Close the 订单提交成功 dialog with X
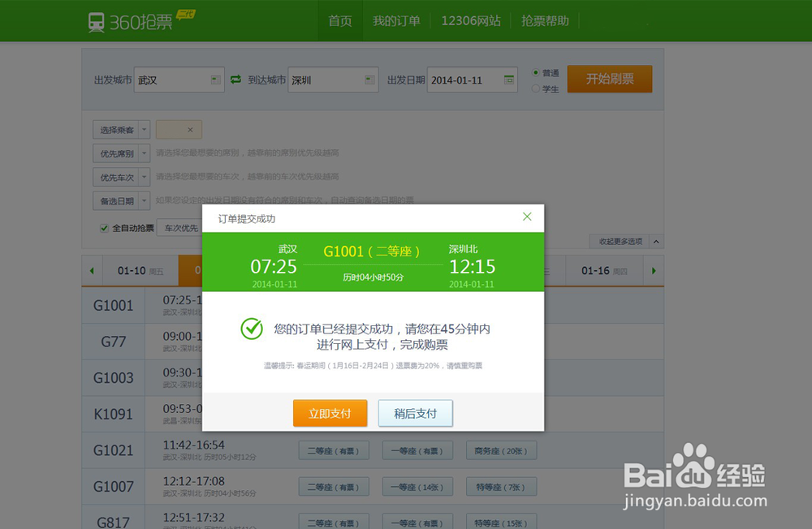Viewport: 812px width, 529px height. 527,217
